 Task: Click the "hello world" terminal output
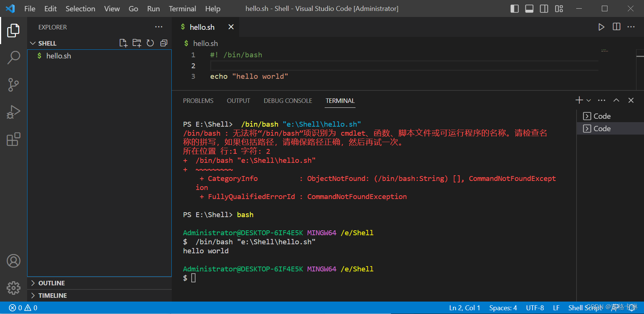206,251
